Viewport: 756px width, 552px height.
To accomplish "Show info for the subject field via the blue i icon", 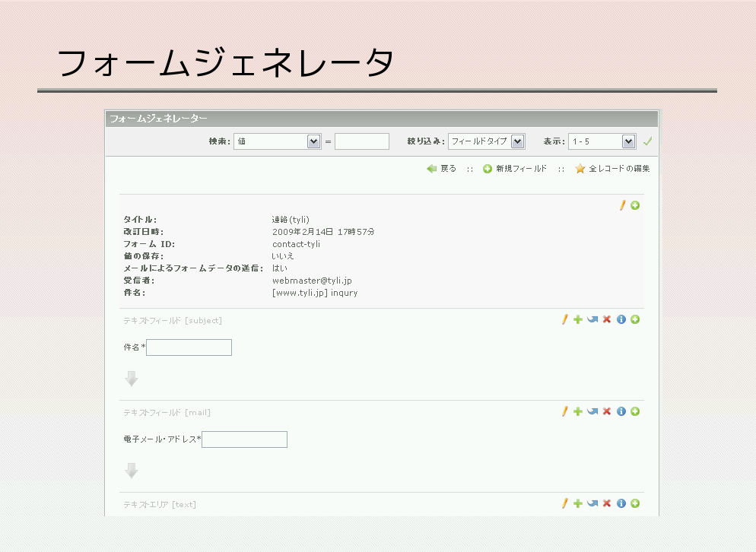I will coord(621,319).
